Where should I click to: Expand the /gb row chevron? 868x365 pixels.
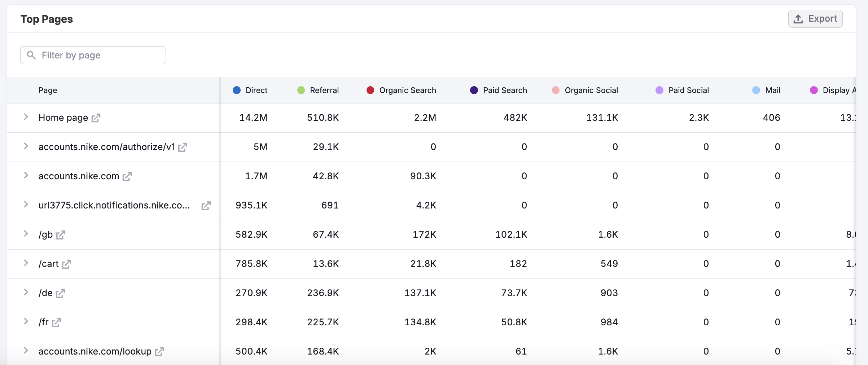(26, 234)
